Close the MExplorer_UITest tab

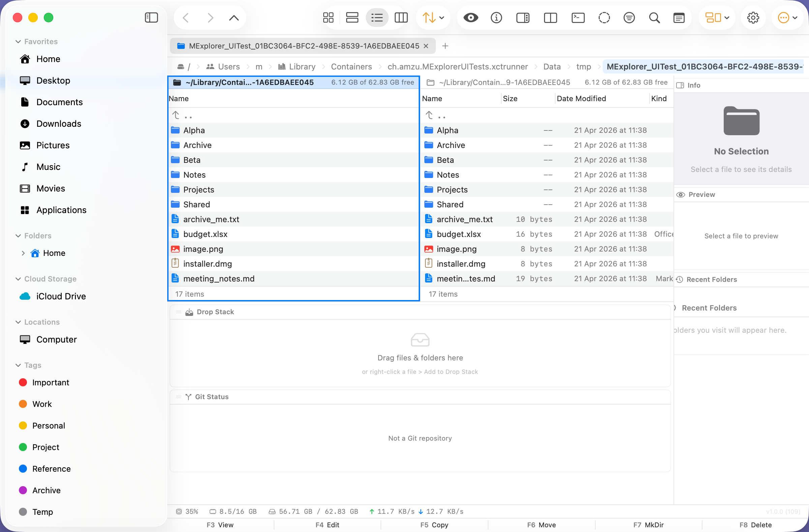coord(426,46)
